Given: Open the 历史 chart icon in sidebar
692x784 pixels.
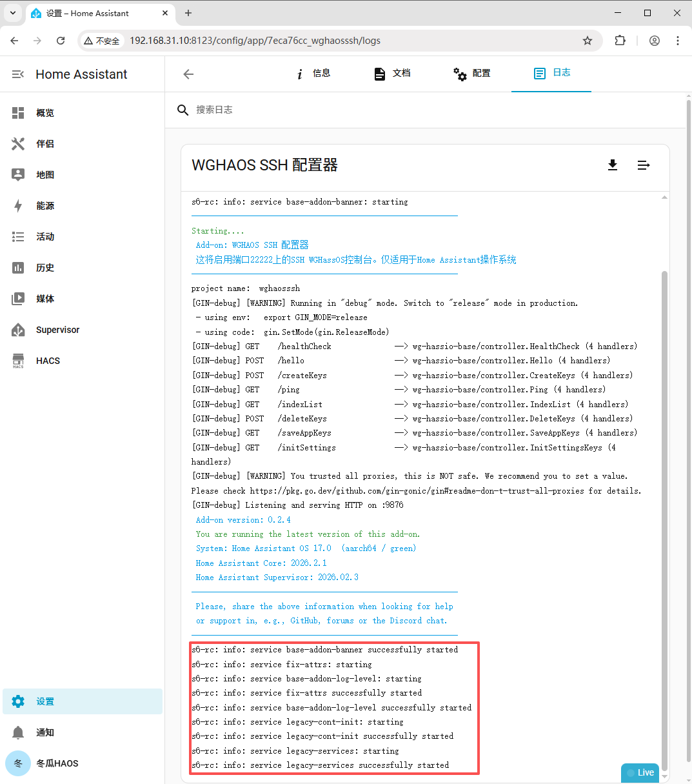Looking at the screenshot, I should tap(18, 268).
